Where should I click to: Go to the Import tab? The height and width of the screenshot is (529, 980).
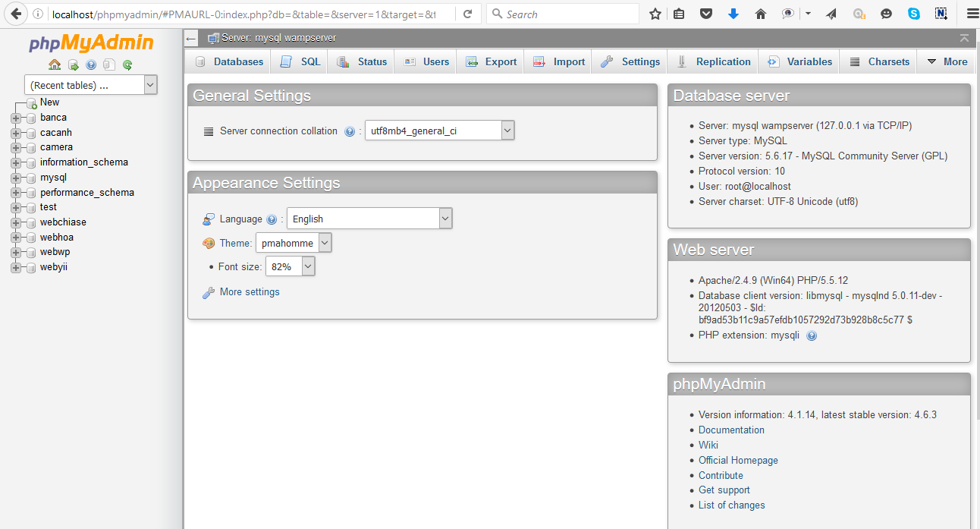(x=559, y=61)
